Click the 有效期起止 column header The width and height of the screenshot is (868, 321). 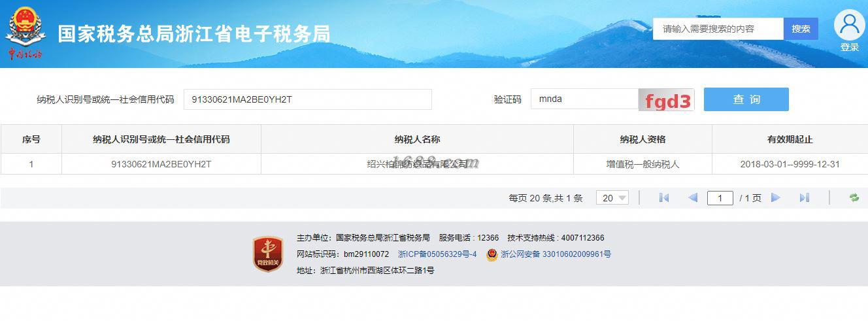coord(790,139)
